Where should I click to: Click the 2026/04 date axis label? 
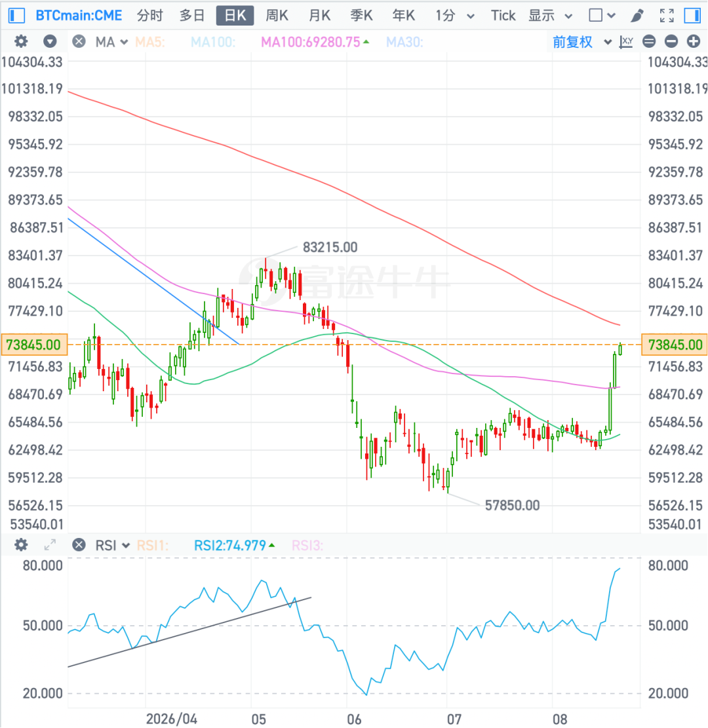coord(171,719)
